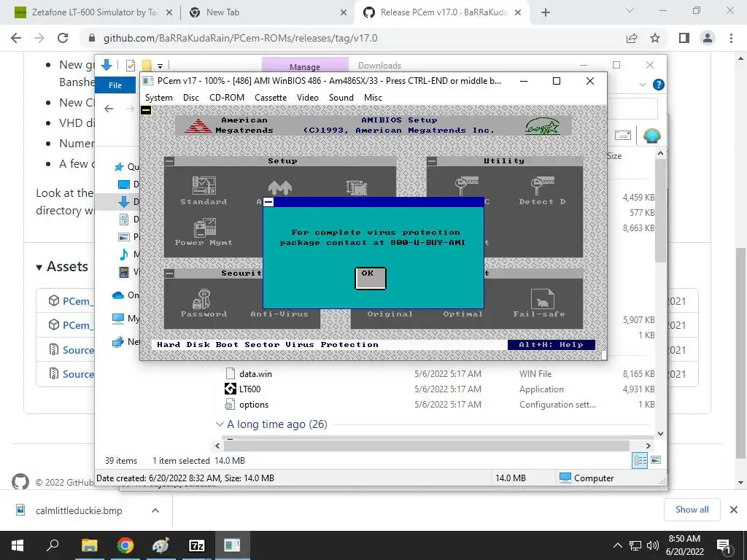The width and height of the screenshot is (747, 560).
Task: Open Paint from the taskbar
Action: click(160, 545)
